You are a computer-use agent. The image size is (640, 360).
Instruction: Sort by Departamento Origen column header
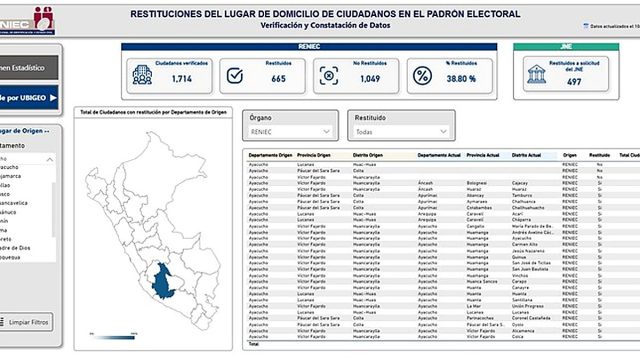coord(270,155)
